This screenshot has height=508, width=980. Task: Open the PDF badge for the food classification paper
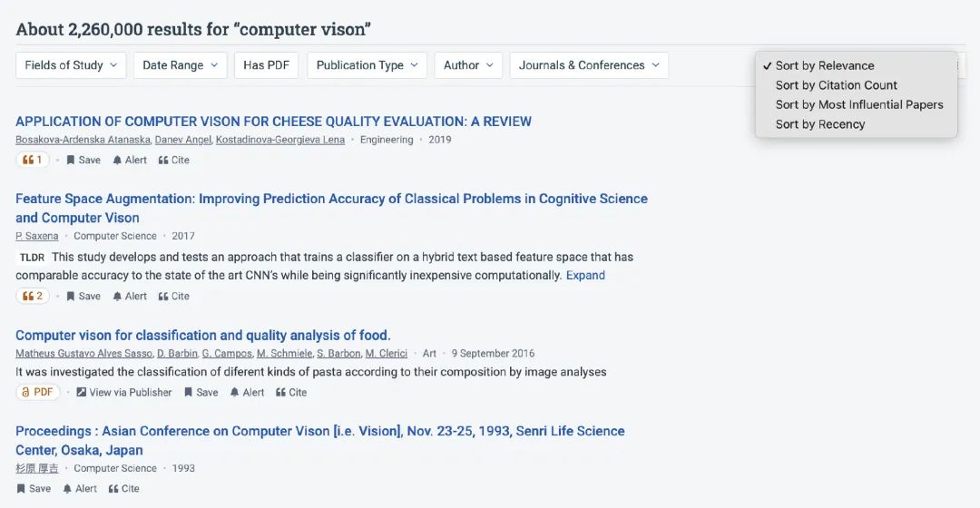coord(37,393)
